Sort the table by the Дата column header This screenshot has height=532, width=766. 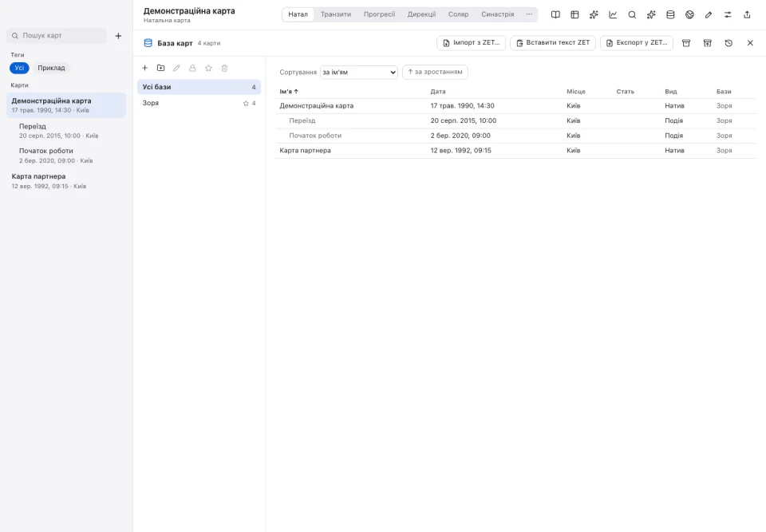click(x=438, y=92)
